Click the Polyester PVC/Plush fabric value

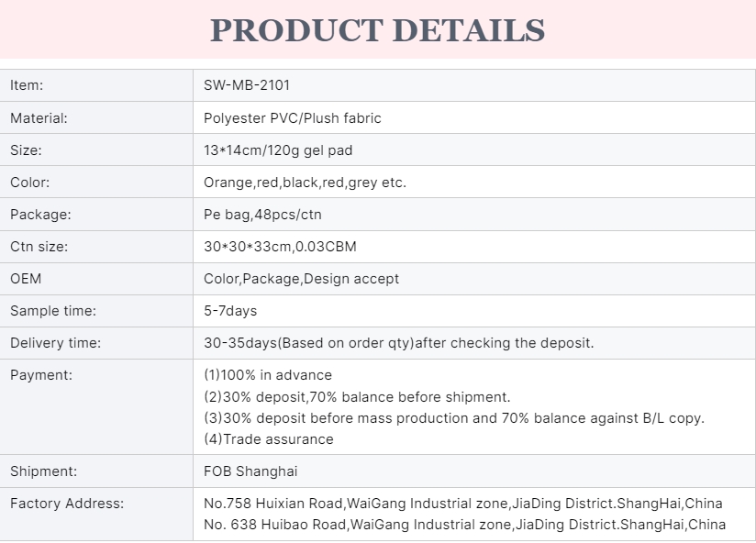coord(292,117)
